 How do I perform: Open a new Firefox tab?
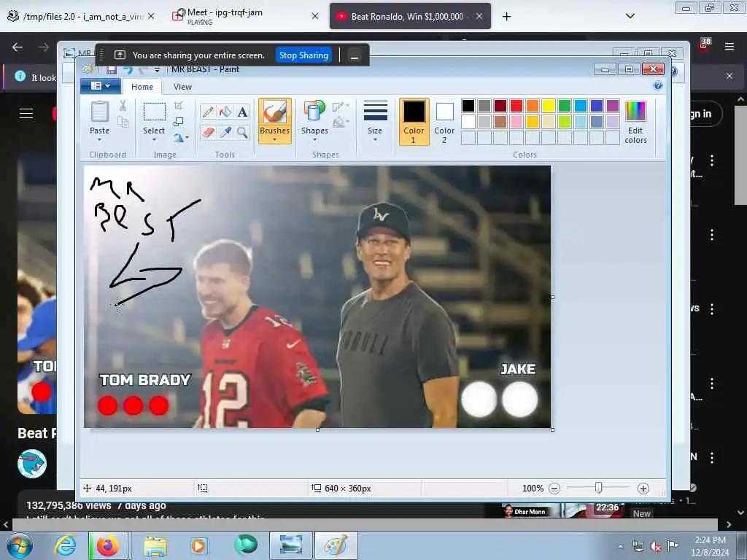point(506,17)
